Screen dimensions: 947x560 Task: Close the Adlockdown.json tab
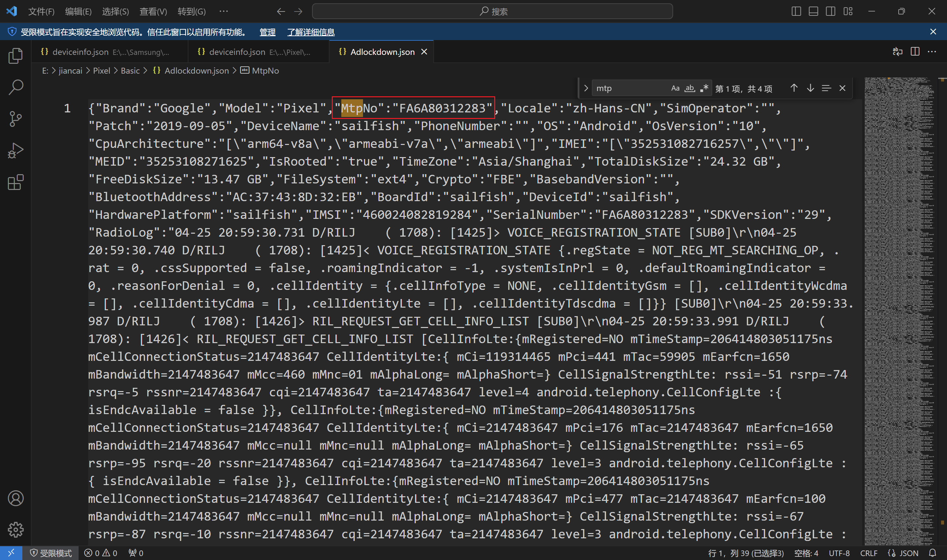424,52
